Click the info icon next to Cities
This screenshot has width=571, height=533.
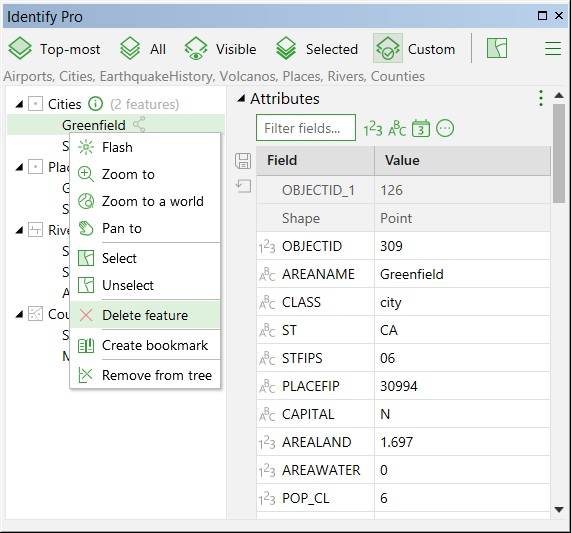[x=96, y=104]
